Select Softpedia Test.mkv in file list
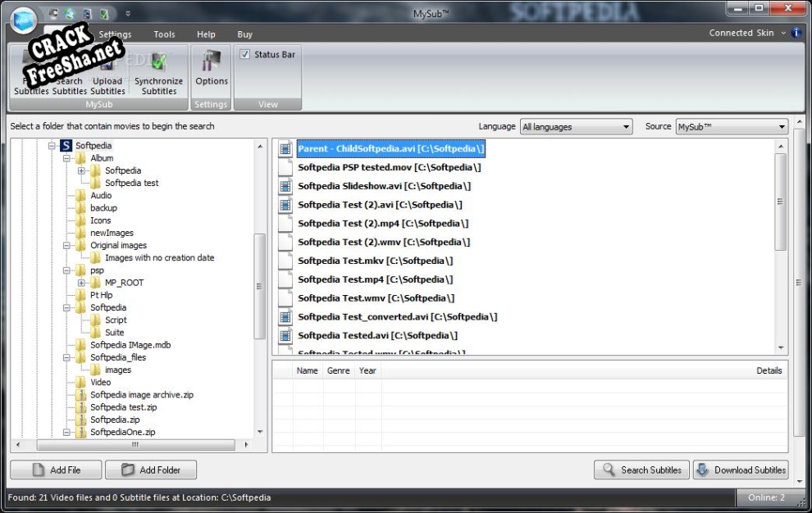The width and height of the screenshot is (812, 513). pyautogui.click(x=375, y=261)
